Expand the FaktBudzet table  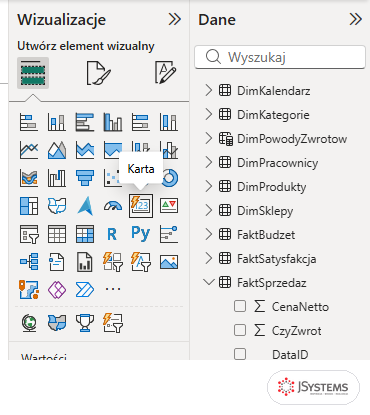pos(209,234)
